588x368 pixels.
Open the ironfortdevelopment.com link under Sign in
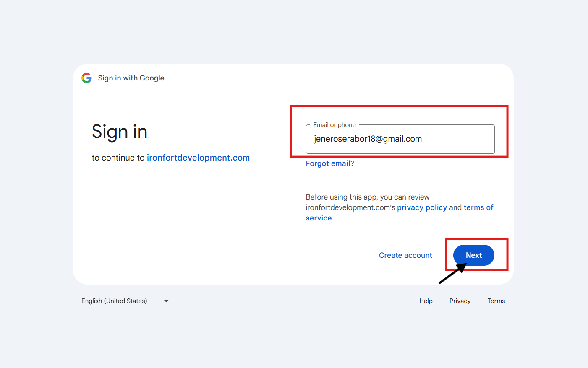pyautogui.click(x=198, y=158)
